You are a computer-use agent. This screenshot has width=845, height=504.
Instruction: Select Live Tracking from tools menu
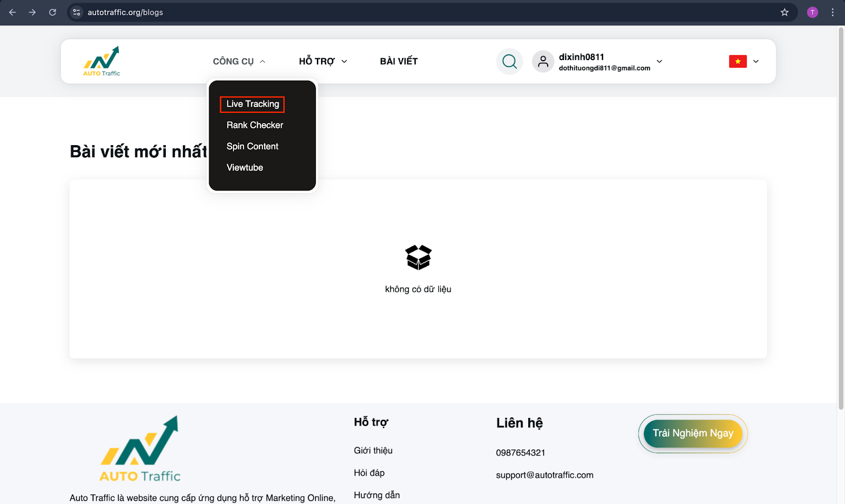click(x=252, y=104)
